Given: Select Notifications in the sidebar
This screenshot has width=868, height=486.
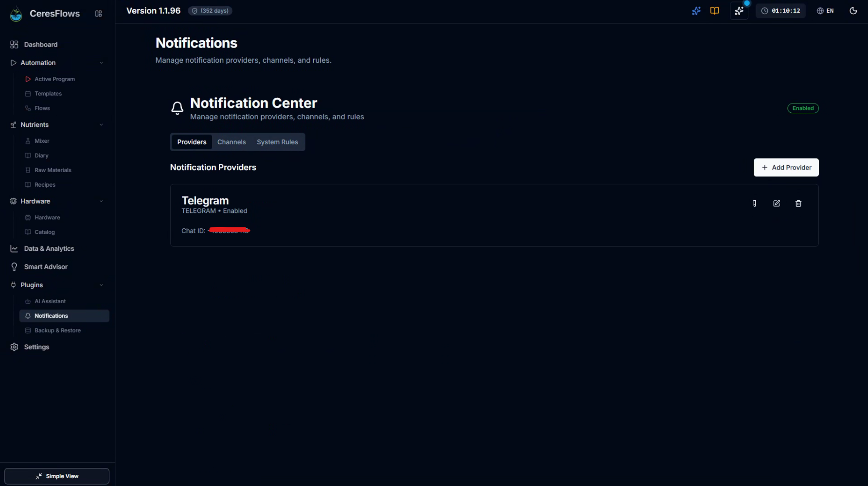Looking at the screenshot, I should (x=64, y=316).
